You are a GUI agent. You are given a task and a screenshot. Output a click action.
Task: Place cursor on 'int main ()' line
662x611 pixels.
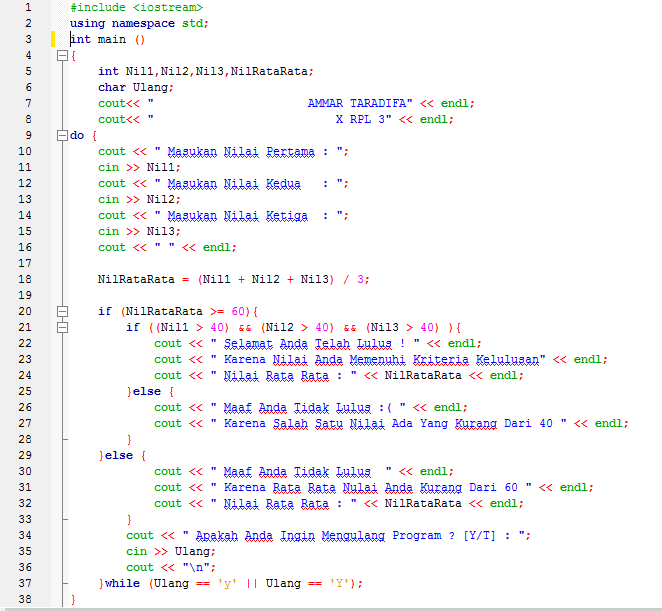point(108,40)
